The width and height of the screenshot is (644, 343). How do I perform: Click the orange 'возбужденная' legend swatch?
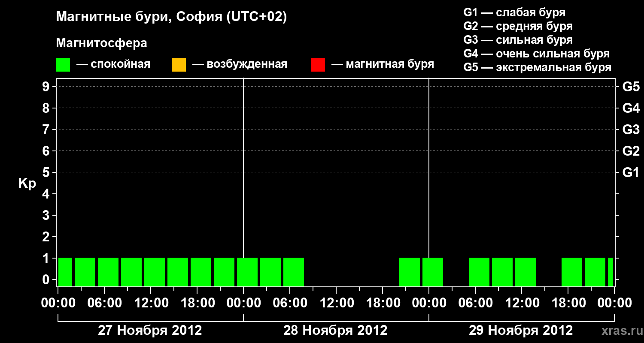tap(179, 65)
